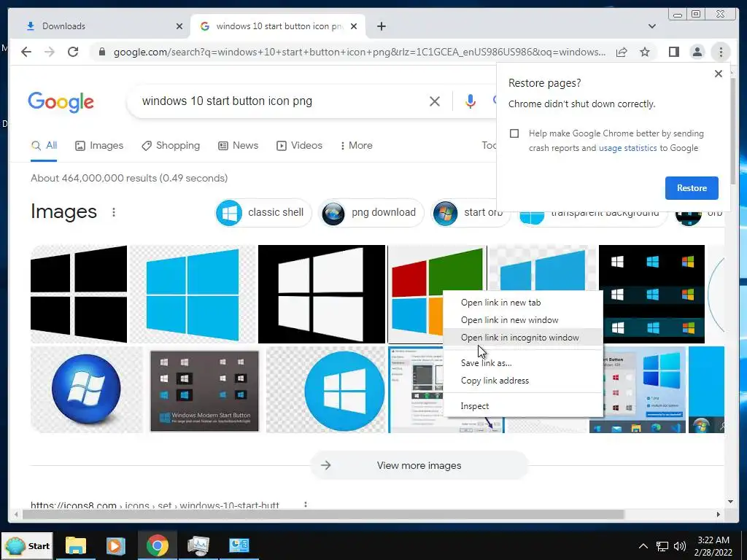Open the media player taskbar icon
The width and height of the screenshot is (747, 560).
pyautogui.click(x=116, y=545)
